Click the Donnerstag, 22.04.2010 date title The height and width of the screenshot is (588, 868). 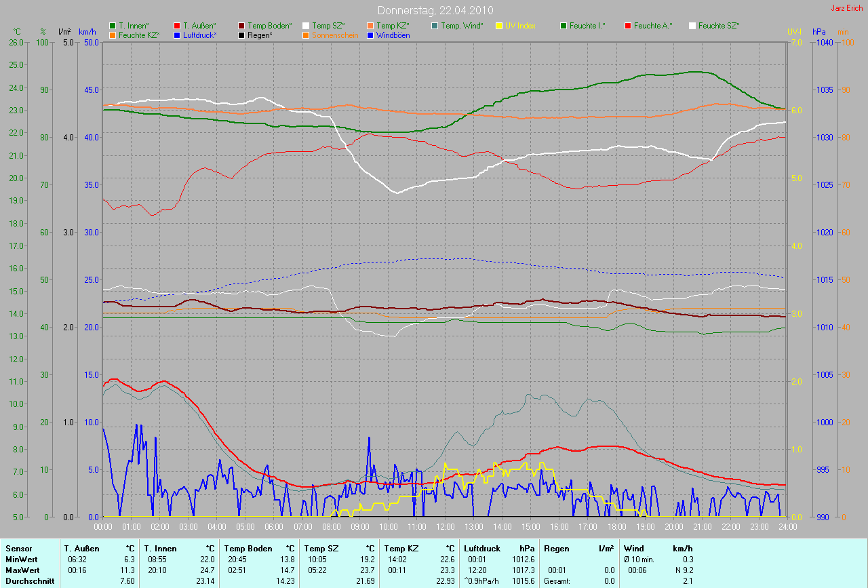435,10
